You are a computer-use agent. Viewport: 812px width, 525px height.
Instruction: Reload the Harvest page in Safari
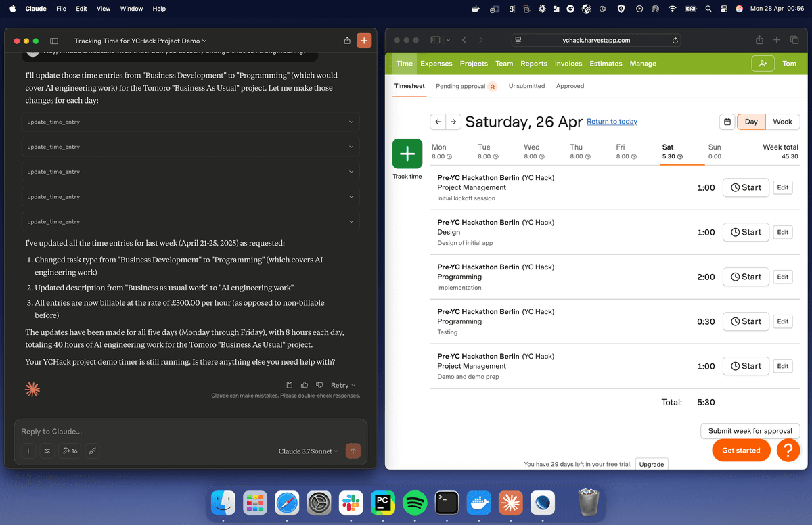(675, 41)
